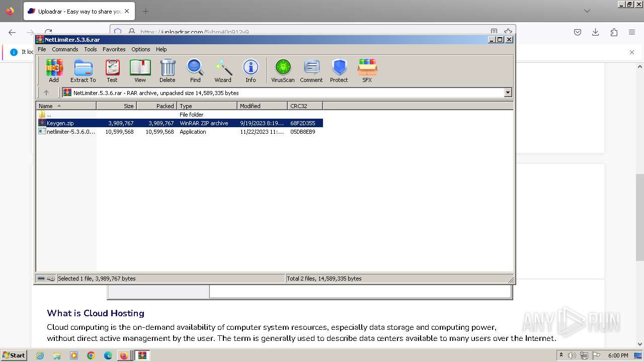
Task: Open the Windows Start menu
Action: (x=14, y=355)
